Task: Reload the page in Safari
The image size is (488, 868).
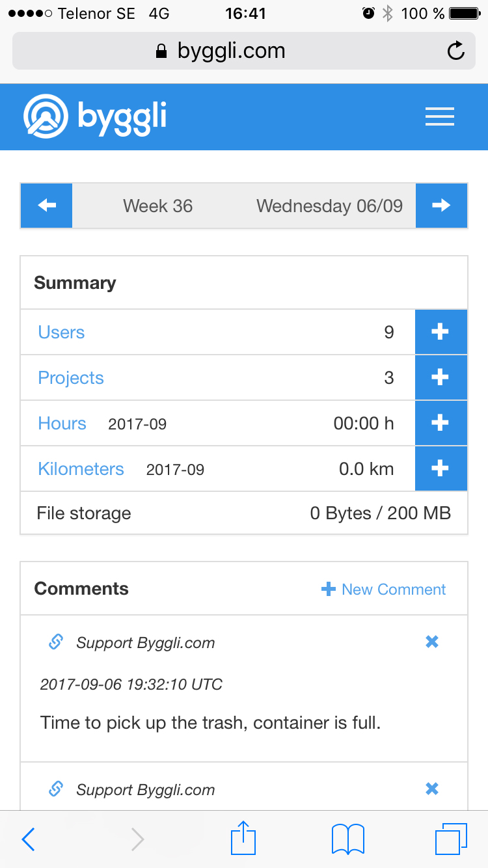Action: (x=456, y=51)
